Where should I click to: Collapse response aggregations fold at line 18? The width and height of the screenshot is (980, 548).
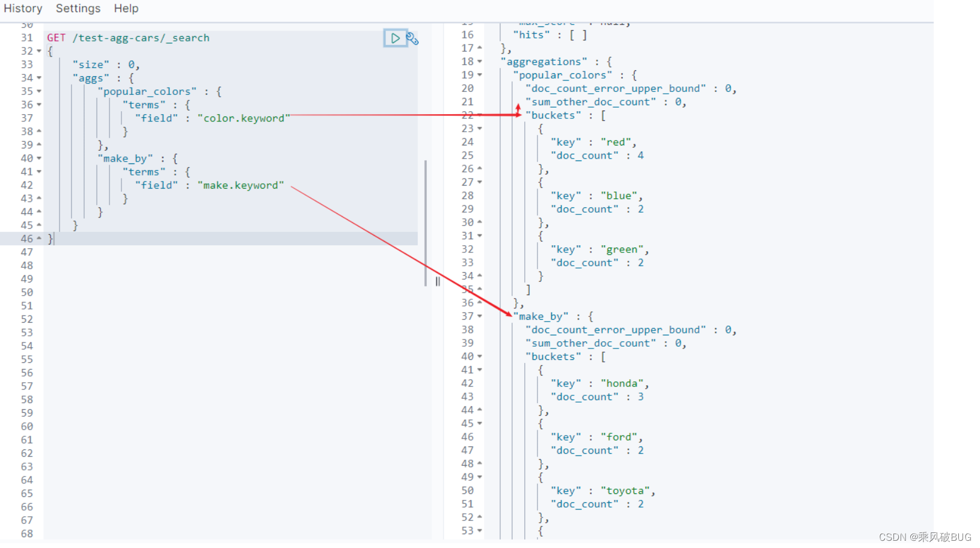(480, 61)
